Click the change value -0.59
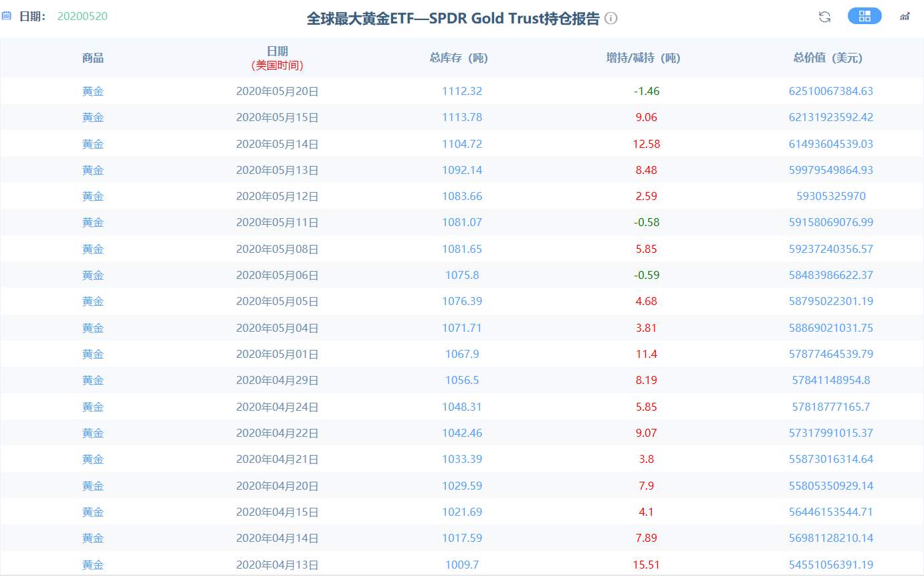 click(x=647, y=275)
